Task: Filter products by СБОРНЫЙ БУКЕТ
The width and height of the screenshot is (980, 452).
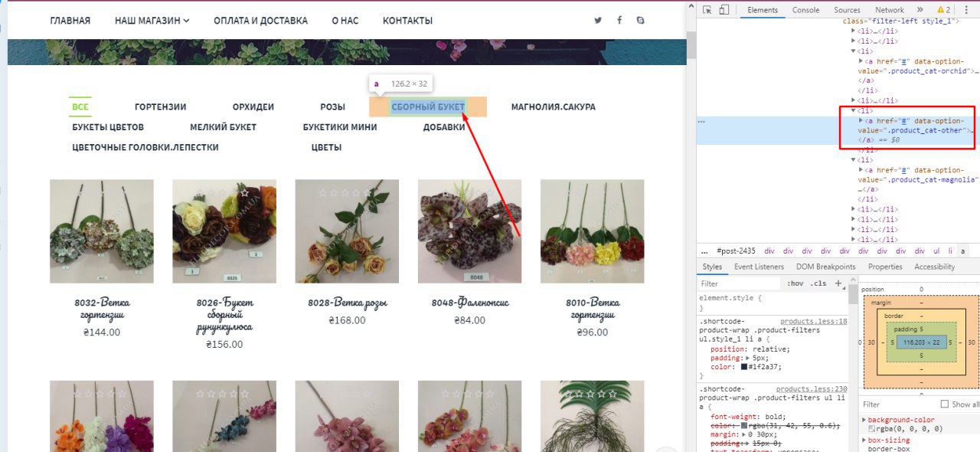Action: click(428, 107)
